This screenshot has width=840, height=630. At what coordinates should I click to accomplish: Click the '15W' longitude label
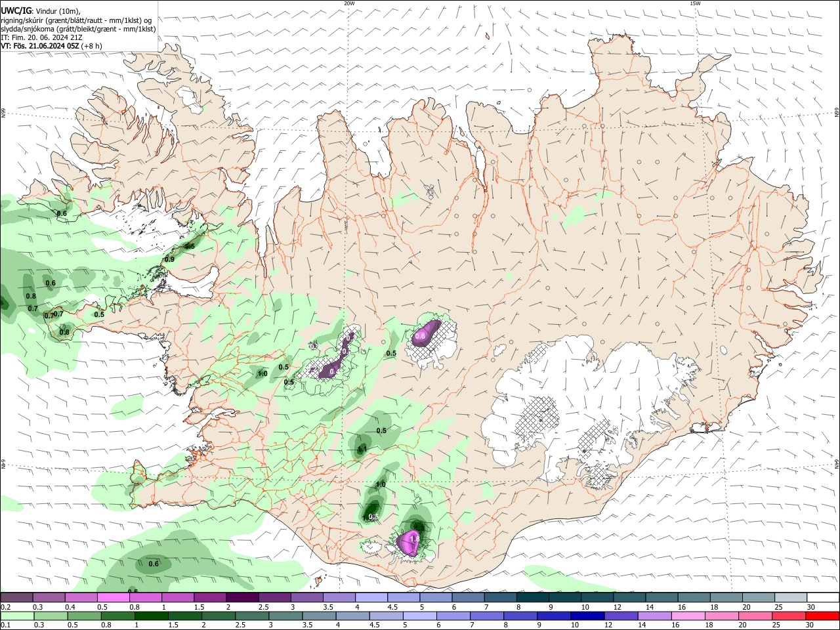[695, 3]
